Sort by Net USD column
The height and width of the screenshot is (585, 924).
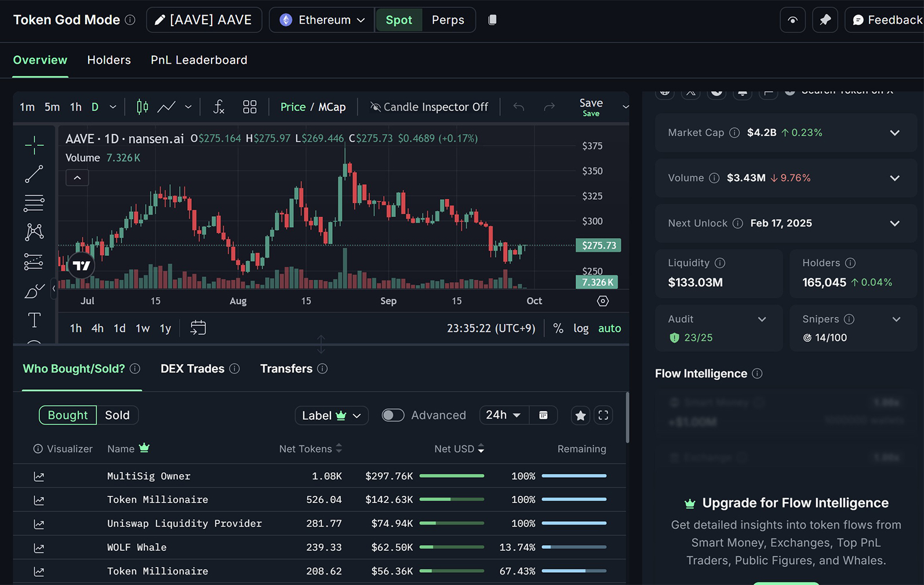click(x=460, y=449)
